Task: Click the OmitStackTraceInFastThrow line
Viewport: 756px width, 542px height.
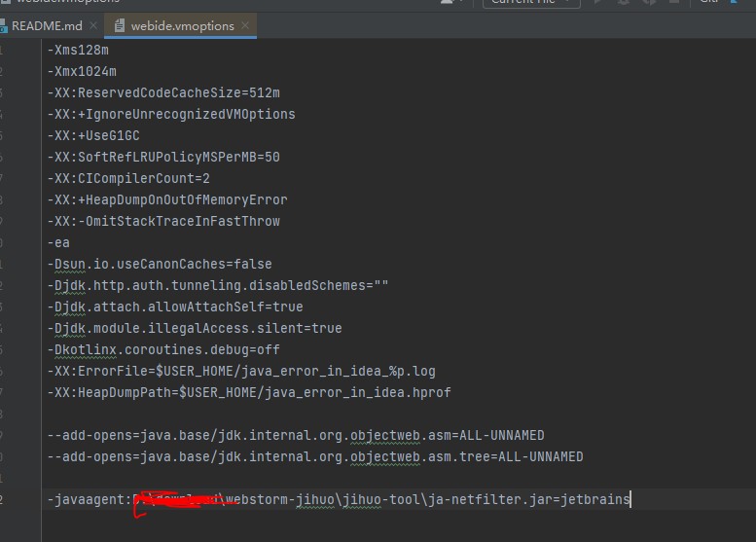Action: point(163,221)
